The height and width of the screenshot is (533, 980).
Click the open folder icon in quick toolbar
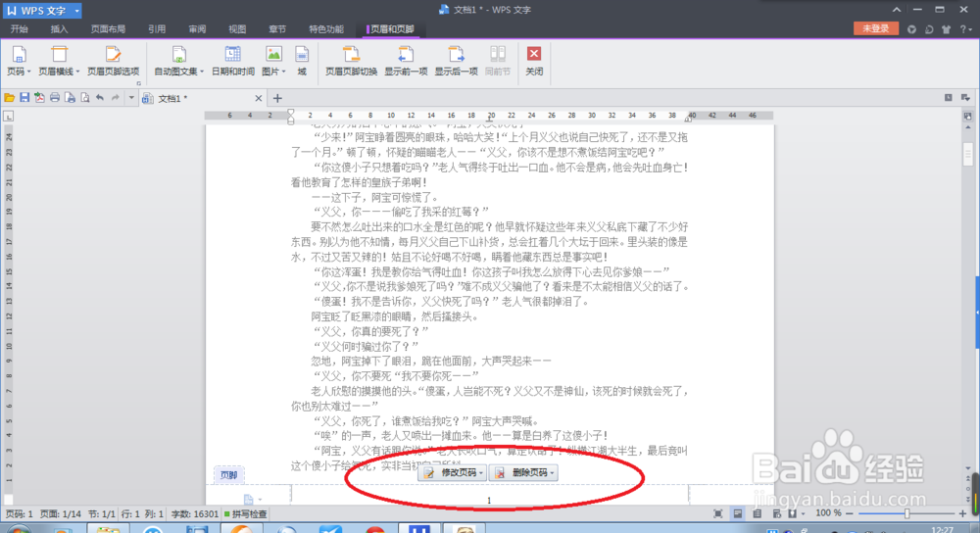pyautogui.click(x=10, y=98)
